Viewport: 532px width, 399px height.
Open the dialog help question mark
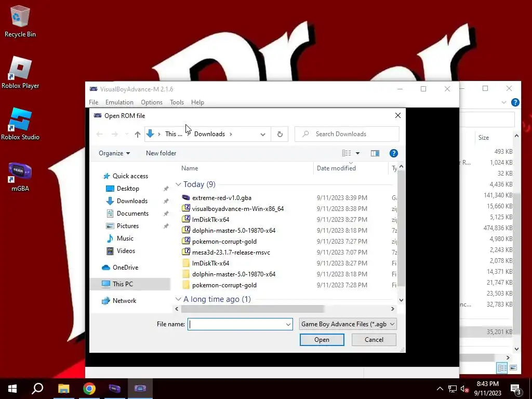pos(394,153)
